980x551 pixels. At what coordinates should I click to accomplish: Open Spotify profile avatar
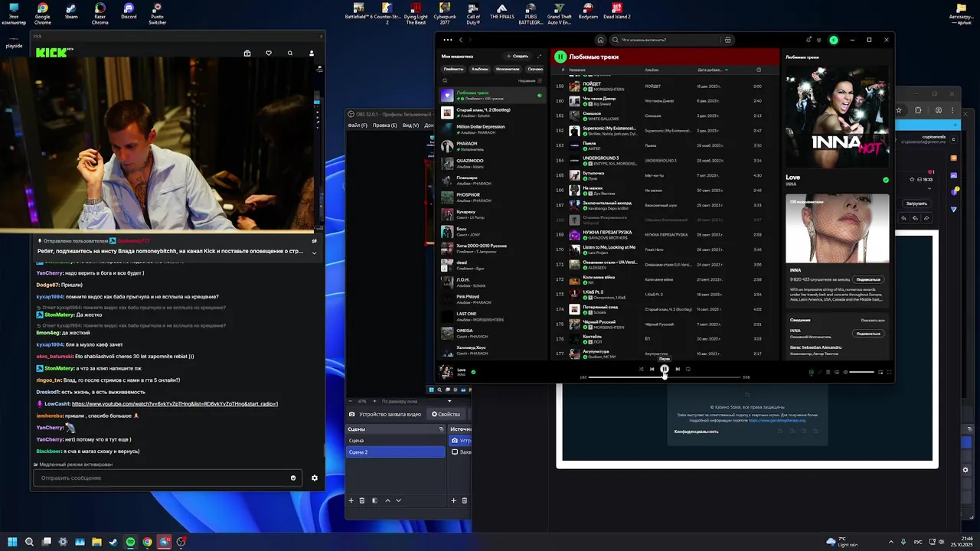(x=834, y=40)
